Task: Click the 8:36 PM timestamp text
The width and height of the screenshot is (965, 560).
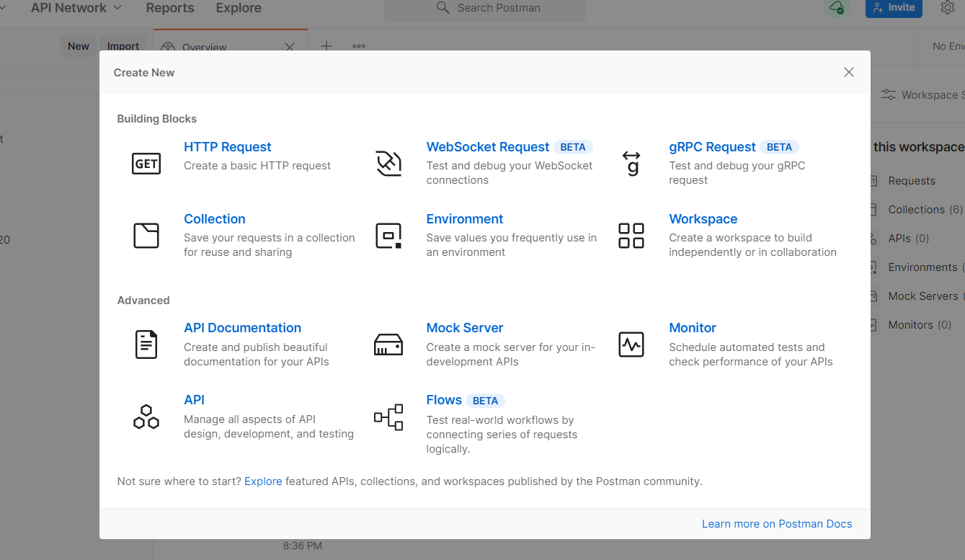Action: pos(303,546)
